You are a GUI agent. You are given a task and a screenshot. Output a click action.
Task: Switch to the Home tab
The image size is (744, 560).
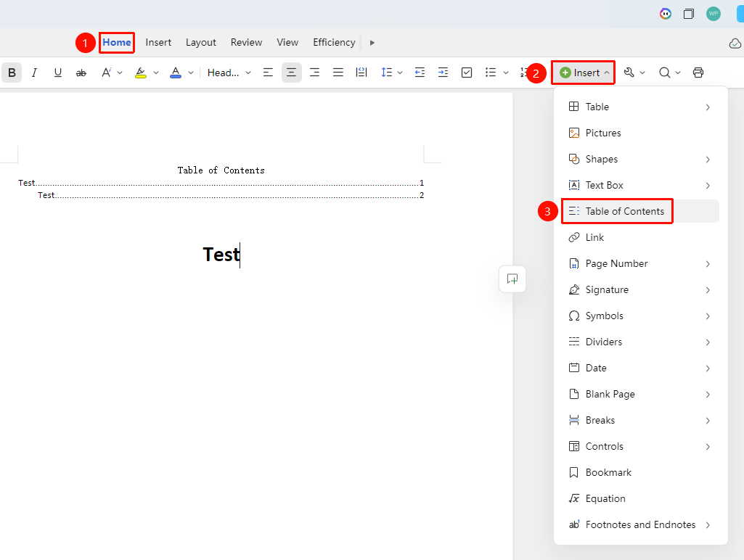117,42
